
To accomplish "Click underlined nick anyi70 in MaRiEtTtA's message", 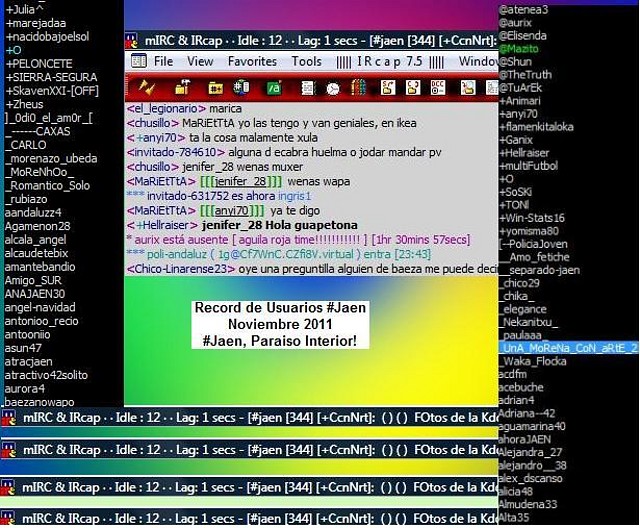I will (231, 211).
